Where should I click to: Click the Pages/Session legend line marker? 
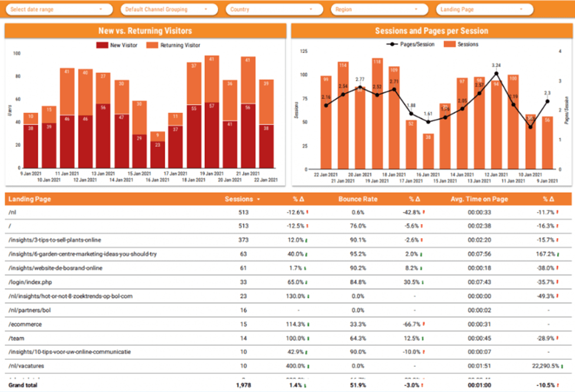tap(392, 44)
